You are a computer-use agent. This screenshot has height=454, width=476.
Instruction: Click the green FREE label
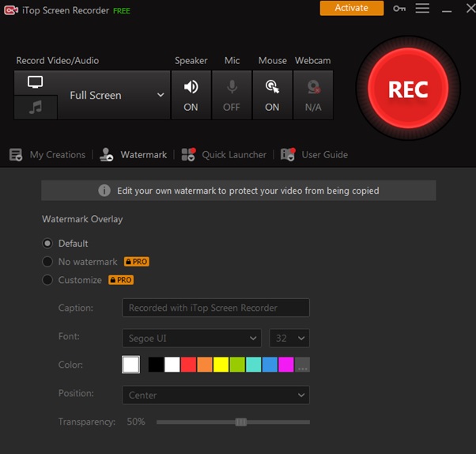(122, 11)
